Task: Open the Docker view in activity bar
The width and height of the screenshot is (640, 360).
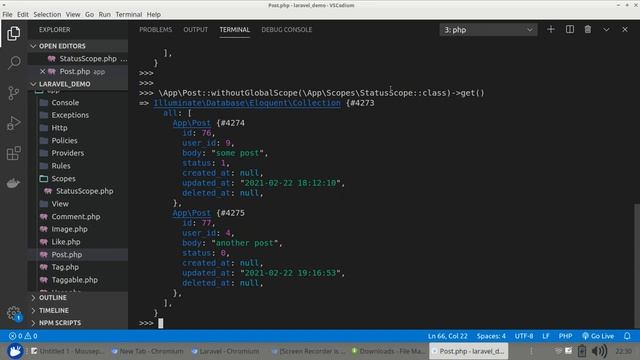Action: pos(13,183)
